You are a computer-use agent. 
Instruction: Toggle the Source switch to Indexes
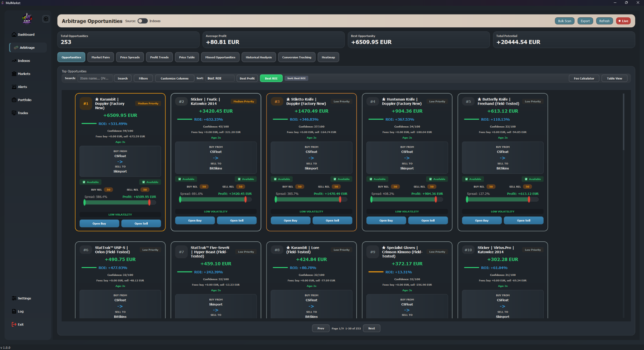coord(142,21)
